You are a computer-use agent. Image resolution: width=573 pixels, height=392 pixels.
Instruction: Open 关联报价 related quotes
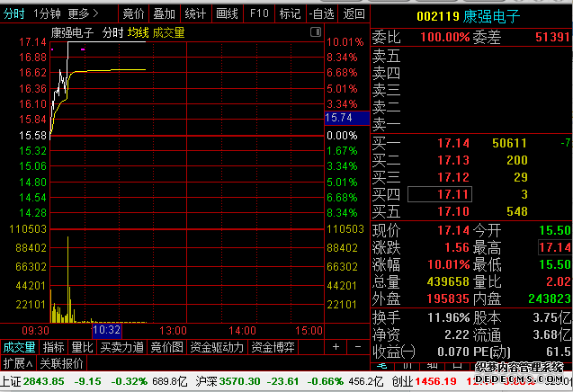tap(61, 363)
